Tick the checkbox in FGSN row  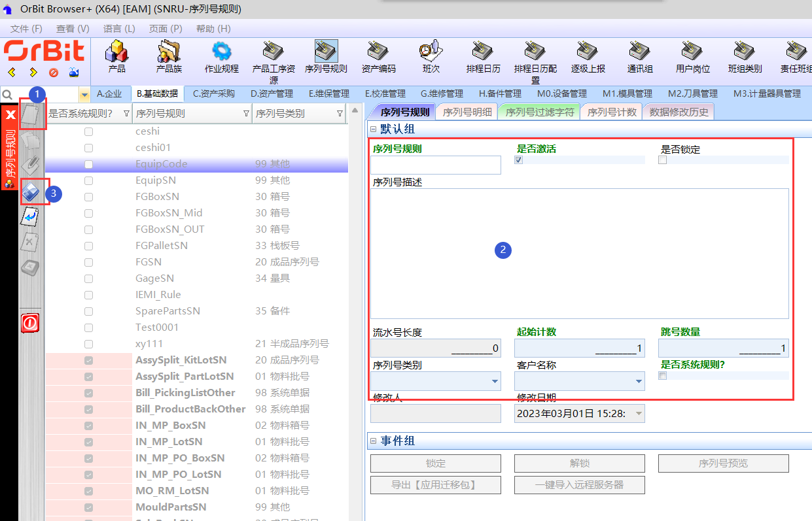pyautogui.click(x=88, y=262)
